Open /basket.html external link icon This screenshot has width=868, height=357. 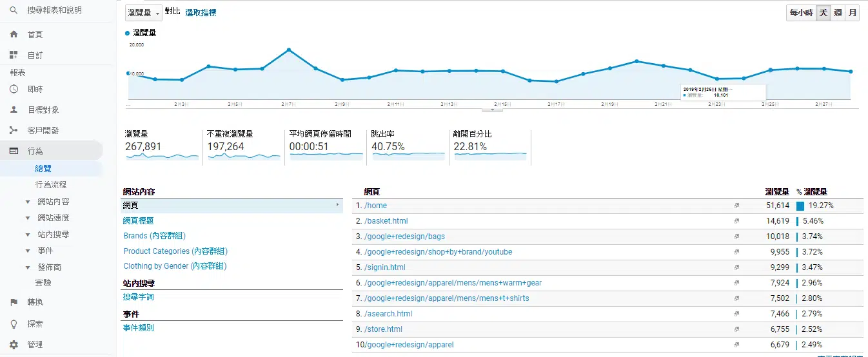(736, 221)
